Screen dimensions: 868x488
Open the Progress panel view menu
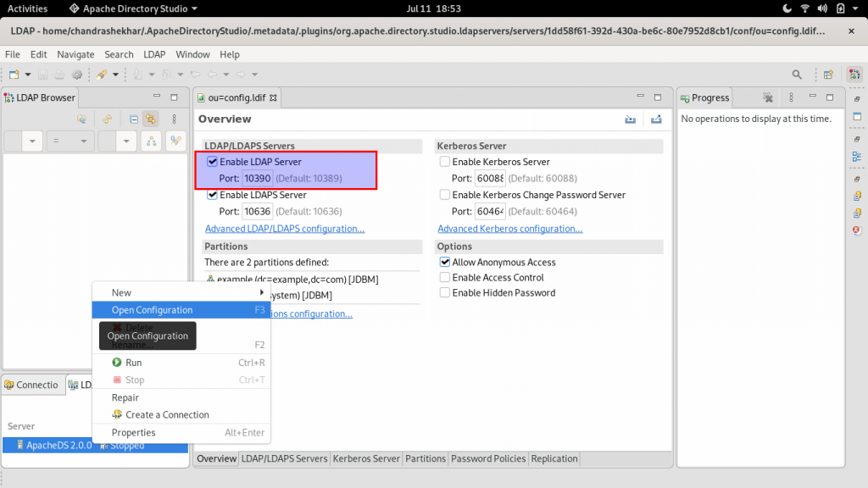click(x=790, y=97)
